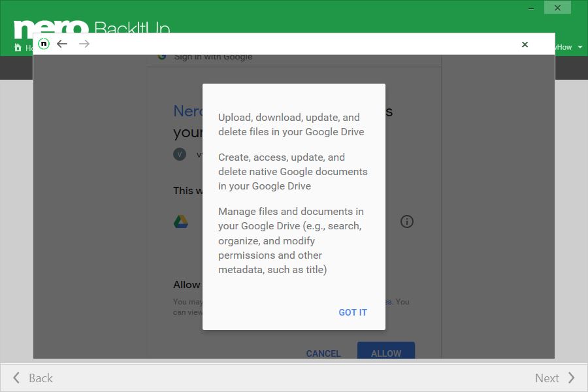Click the Google logo next to Sign in
The height and width of the screenshot is (392, 588).
[x=162, y=57]
